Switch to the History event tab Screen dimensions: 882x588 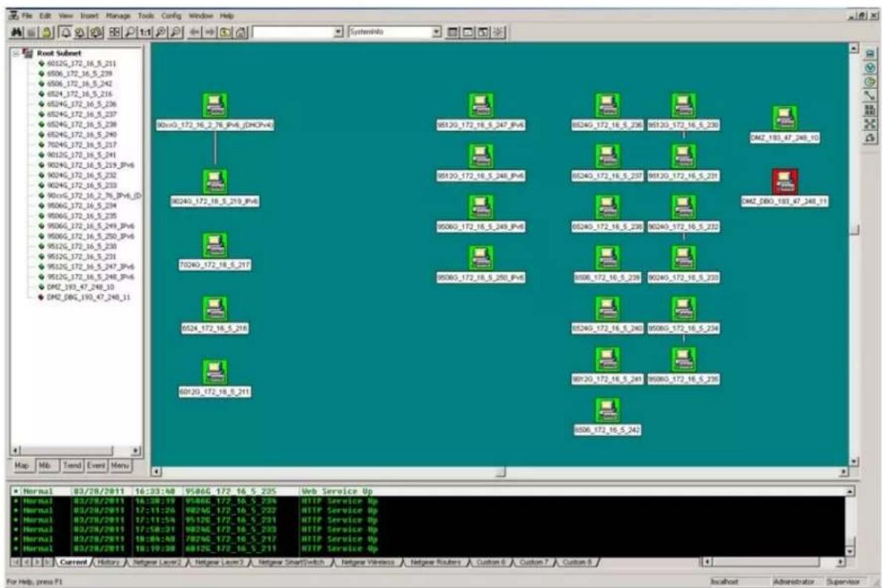[109, 562]
